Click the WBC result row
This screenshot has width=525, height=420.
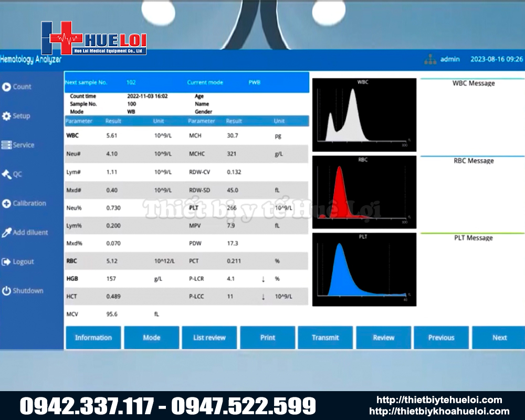point(126,135)
